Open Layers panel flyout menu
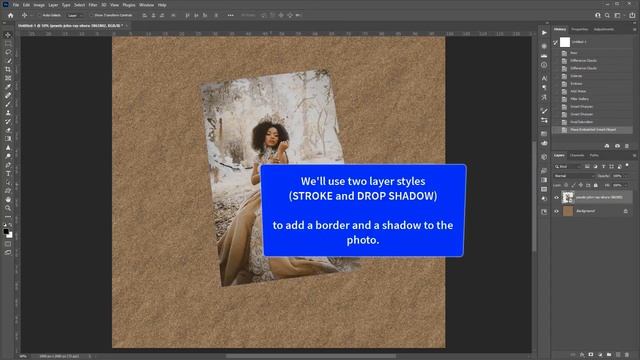This screenshot has height=360, width=640. pos(634,156)
